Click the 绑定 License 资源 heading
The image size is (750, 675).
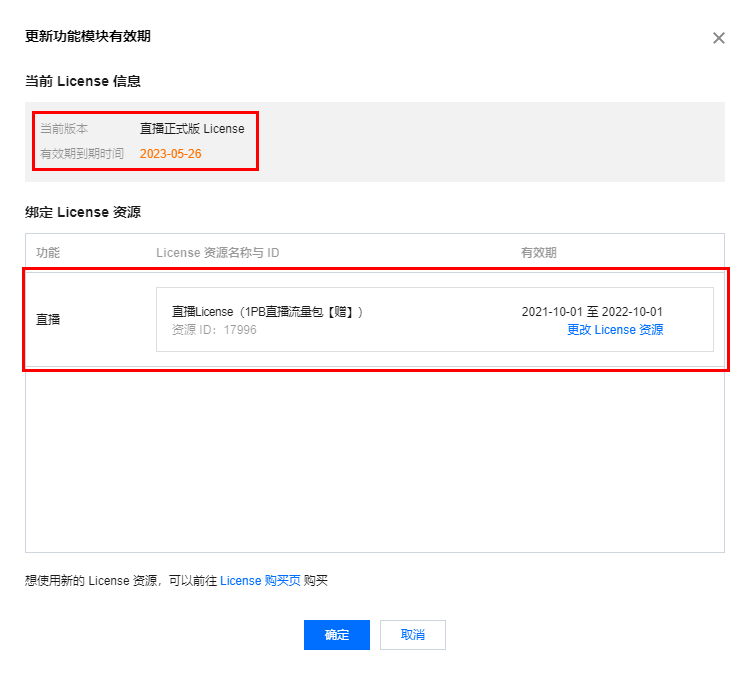click(83, 212)
